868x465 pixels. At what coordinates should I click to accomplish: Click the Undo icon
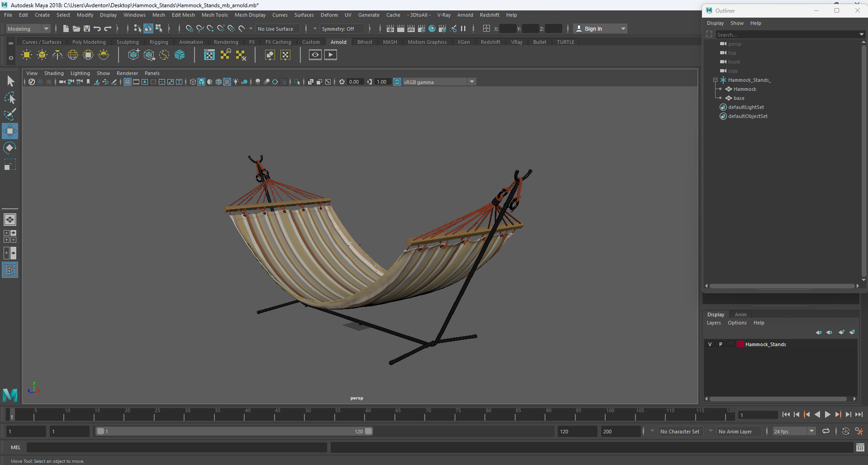tap(97, 28)
